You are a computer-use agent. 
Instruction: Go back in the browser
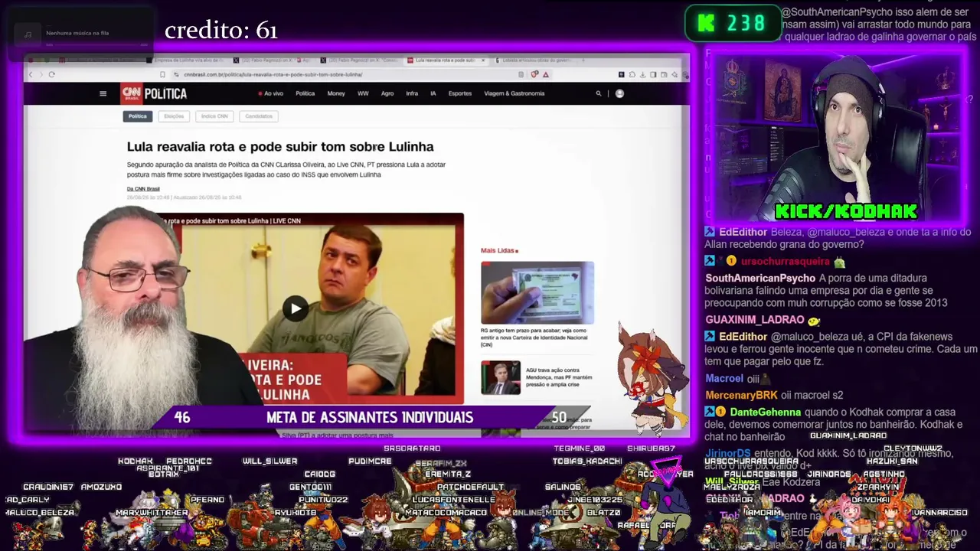[x=31, y=74]
